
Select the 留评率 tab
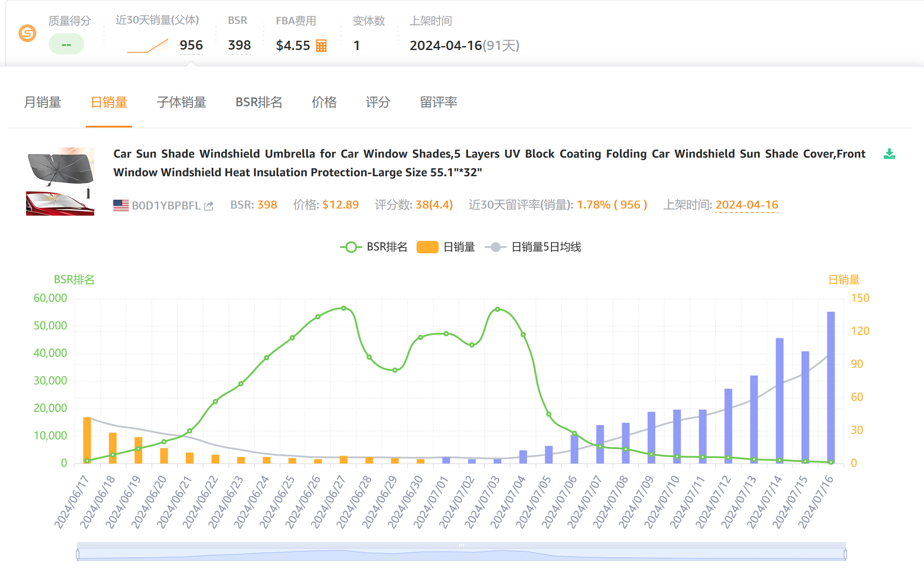tap(438, 102)
